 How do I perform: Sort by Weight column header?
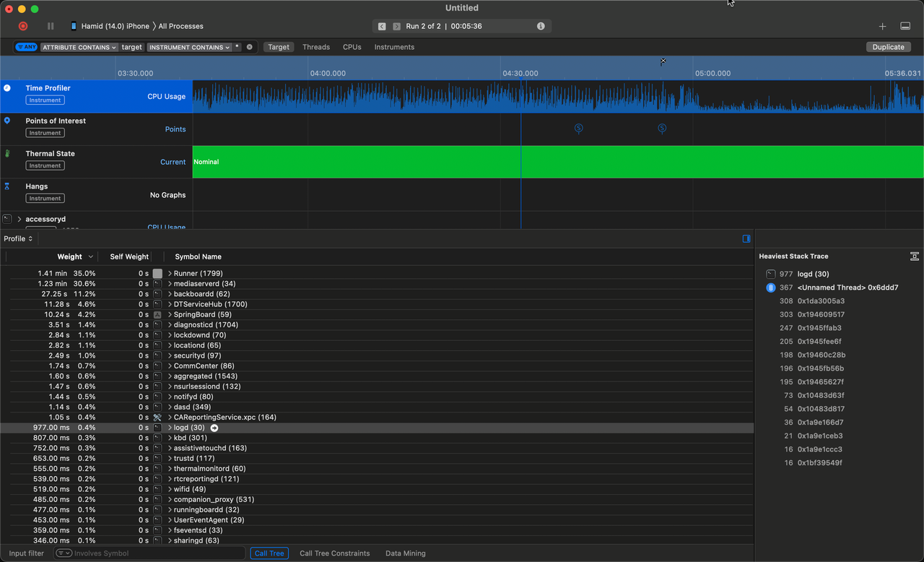pos(70,256)
